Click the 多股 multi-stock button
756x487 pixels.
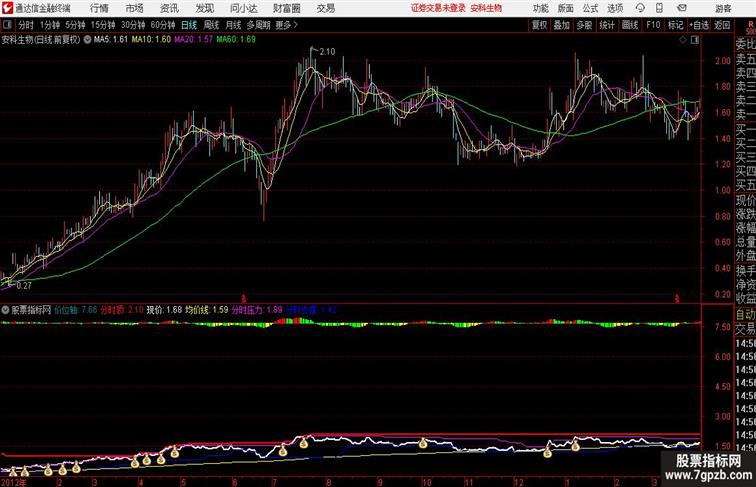(x=584, y=25)
